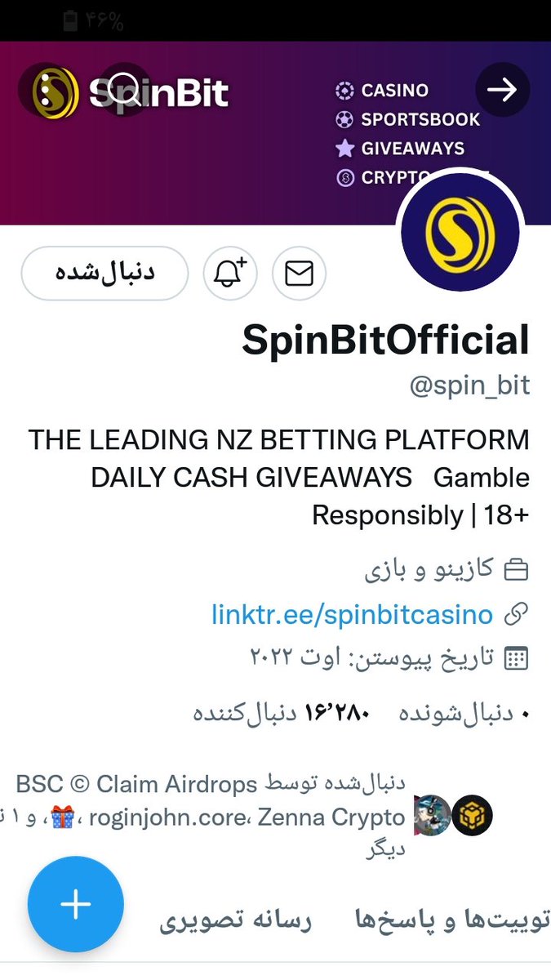Switch to the رسانه تصویری media tab
Screen dimensions: 551x980
pyautogui.click(x=235, y=920)
